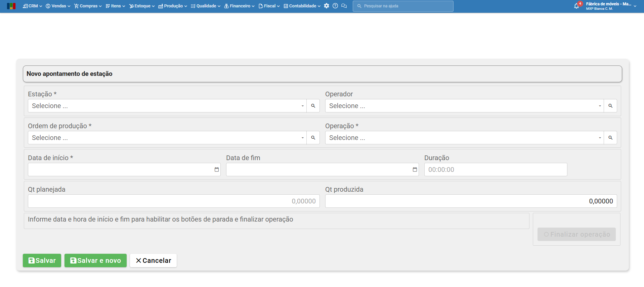Click the search icon next to Ordem de produção
Image resolution: width=644 pixels, height=287 pixels.
click(313, 138)
